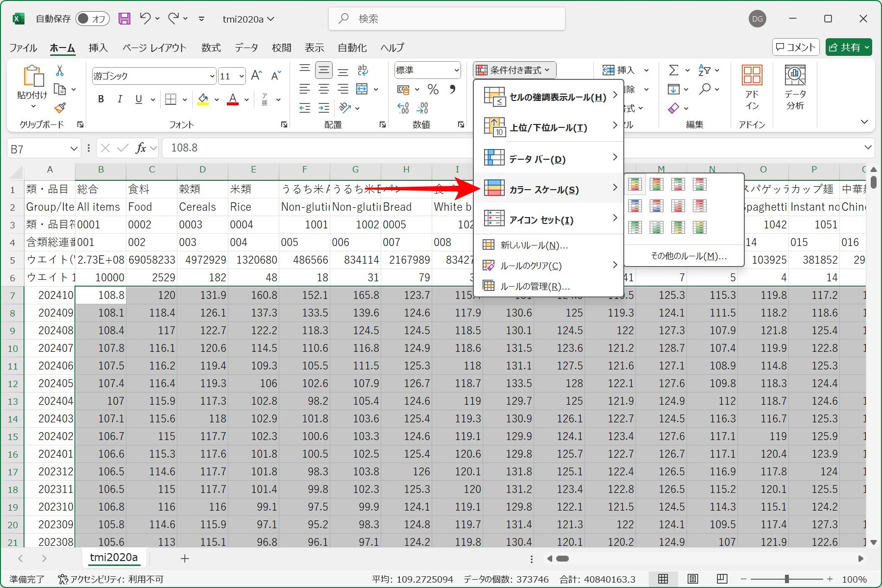Image resolution: width=882 pixels, height=588 pixels.
Task: Click the Comma style icon
Action: pos(452,89)
